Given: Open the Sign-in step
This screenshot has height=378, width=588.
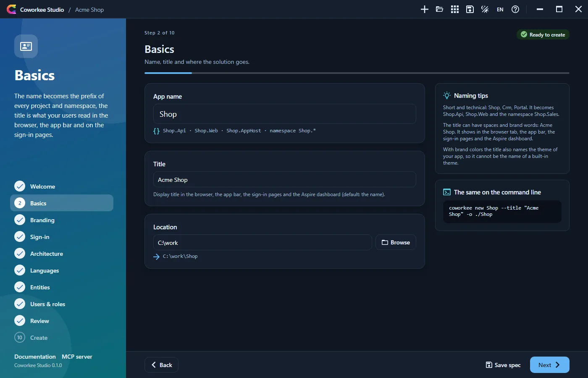Looking at the screenshot, I should point(62,236).
